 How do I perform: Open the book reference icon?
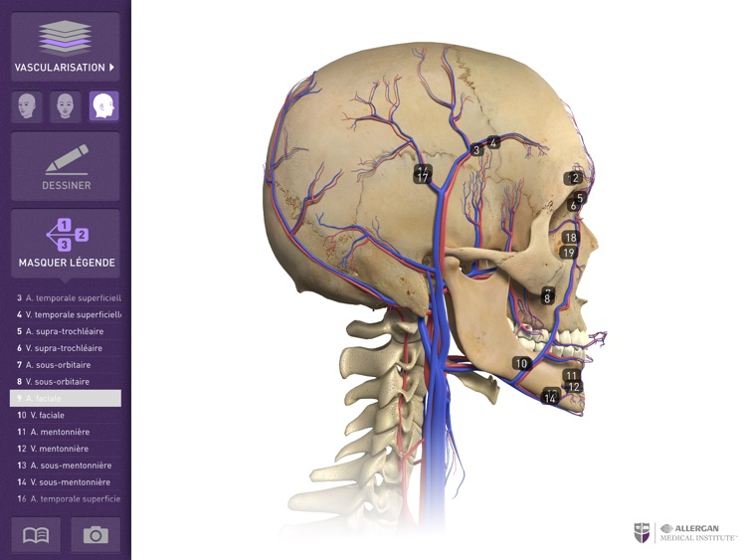pos(36,535)
